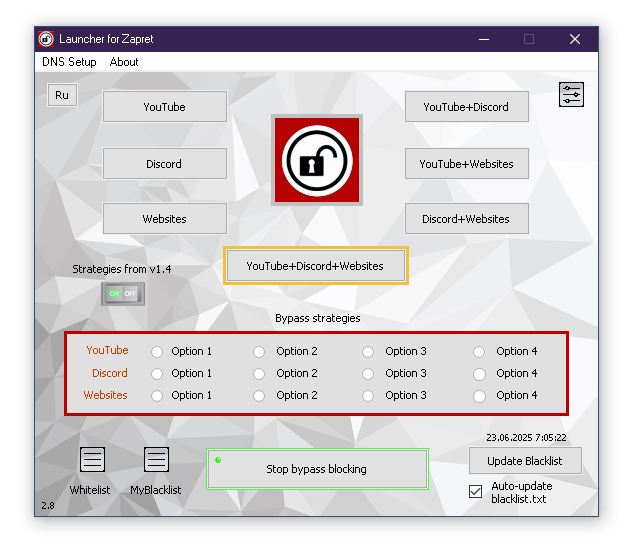Select Websites Option 1 radio button
The height and width of the screenshot is (546, 633).
pos(157,396)
